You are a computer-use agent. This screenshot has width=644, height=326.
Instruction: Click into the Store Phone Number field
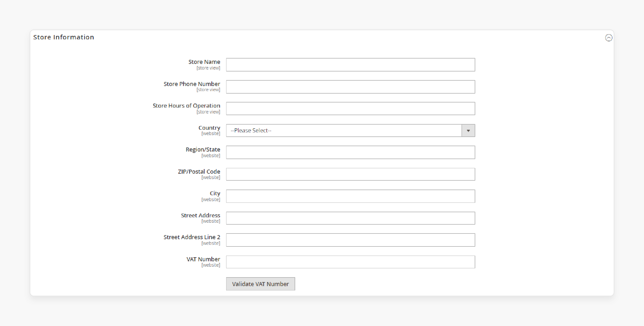(x=350, y=87)
